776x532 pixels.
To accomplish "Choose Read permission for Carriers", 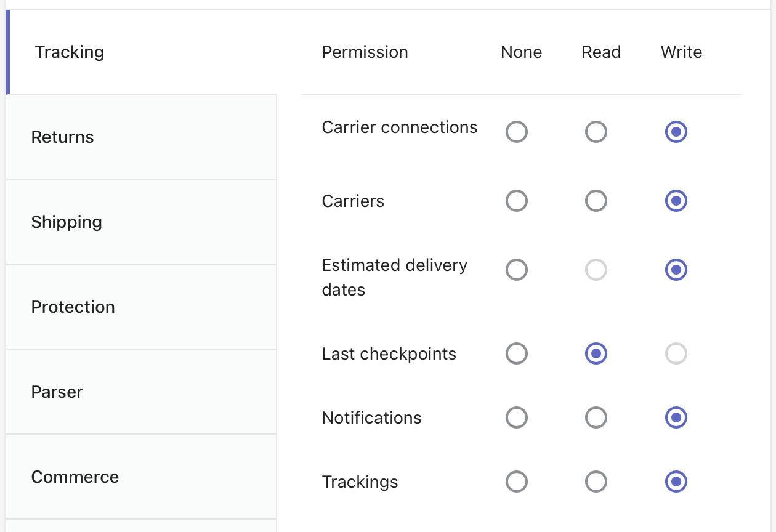I will (x=596, y=201).
